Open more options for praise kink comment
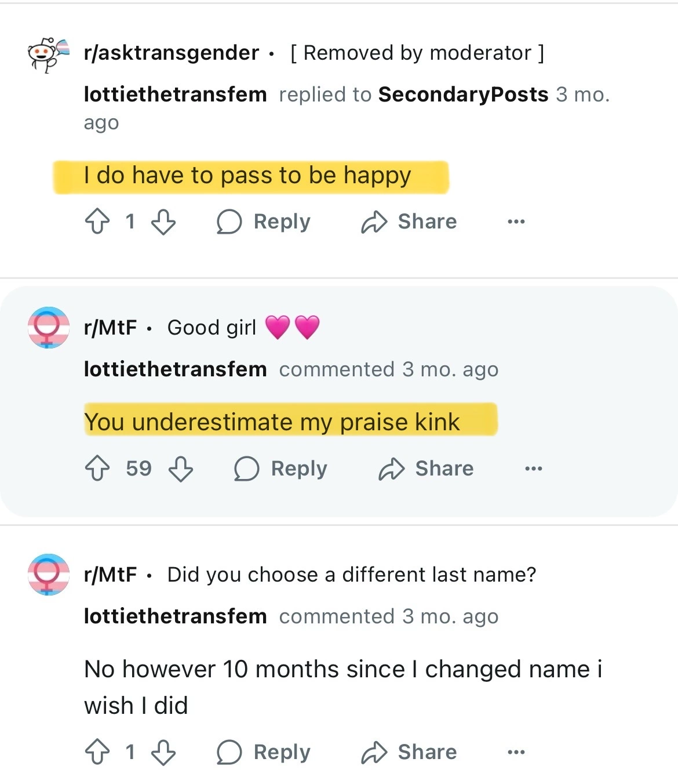This screenshot has width=678, height=784. tap(533, 469)
